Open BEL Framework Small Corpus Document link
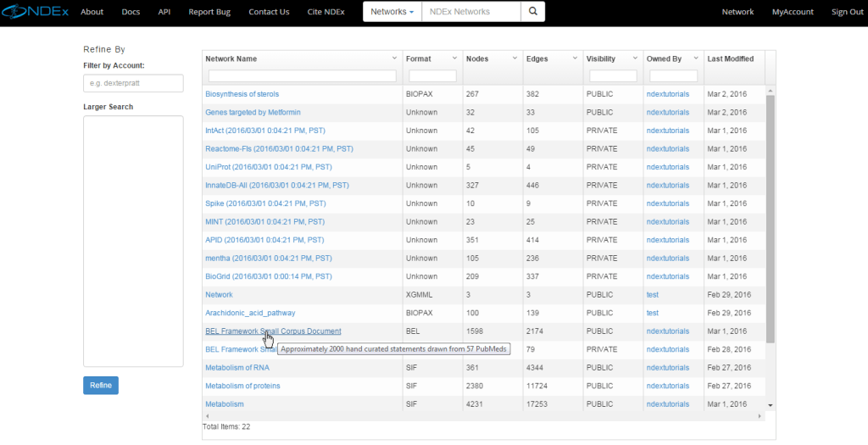 coord(273,331)
